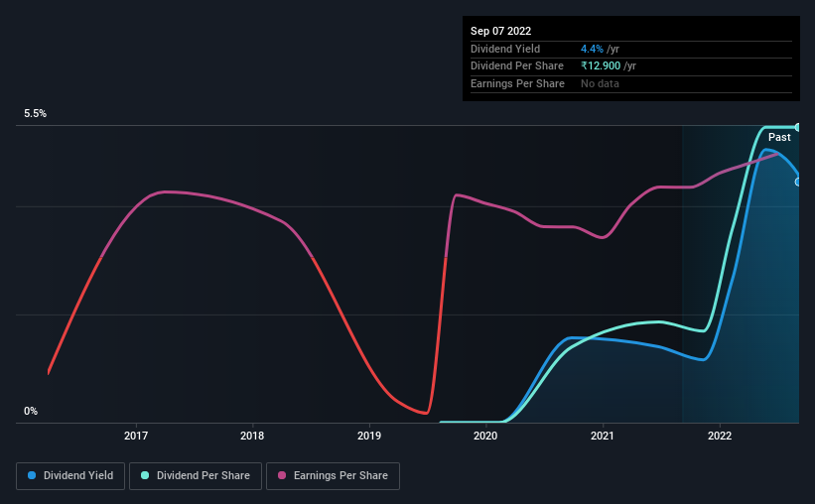Click the 4.4% Dividend Yield value in tooltip

pos(592,49)
